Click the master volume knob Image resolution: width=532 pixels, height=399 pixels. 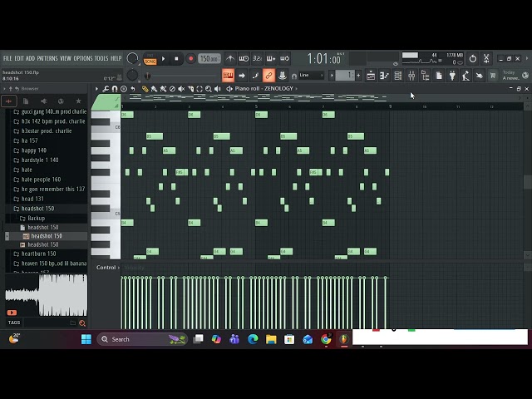(132, 59)
